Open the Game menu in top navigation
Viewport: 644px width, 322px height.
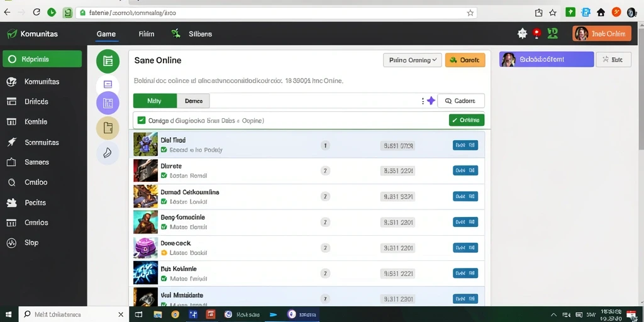[x=106, y=34]
